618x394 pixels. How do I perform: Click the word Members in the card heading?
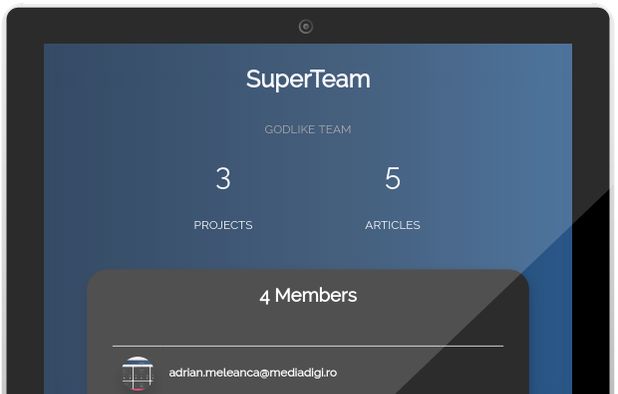click(316, 296)
